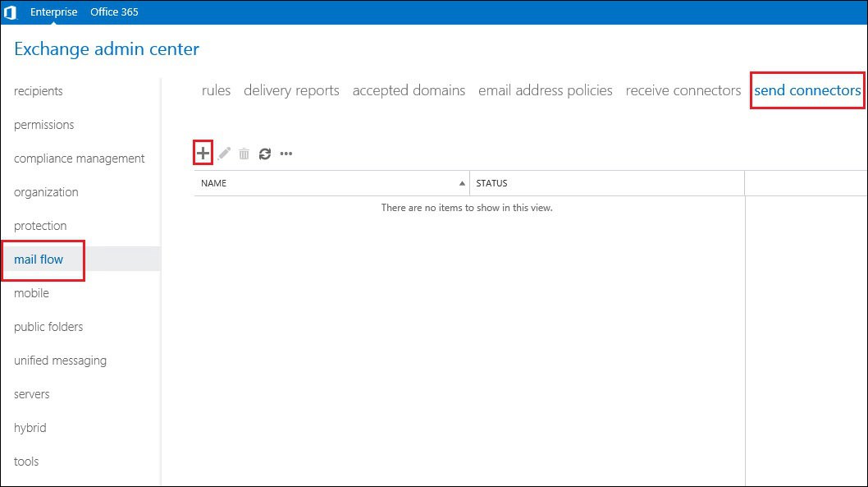Open the tools section
The width and height of the screenshot is (868, 487).
26,462
